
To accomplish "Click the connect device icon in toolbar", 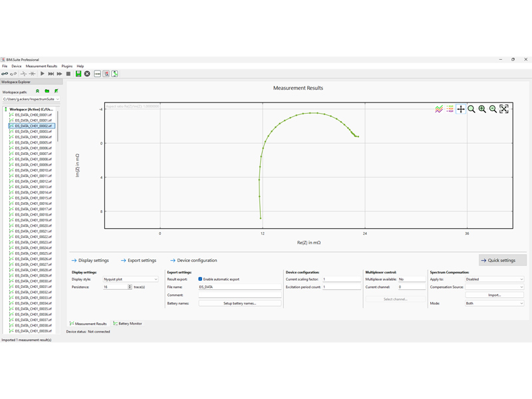I will tap(5, 74).
